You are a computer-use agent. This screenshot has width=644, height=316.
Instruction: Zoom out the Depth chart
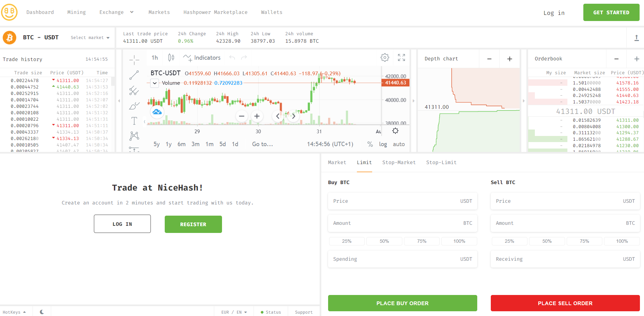coord(489,59)
